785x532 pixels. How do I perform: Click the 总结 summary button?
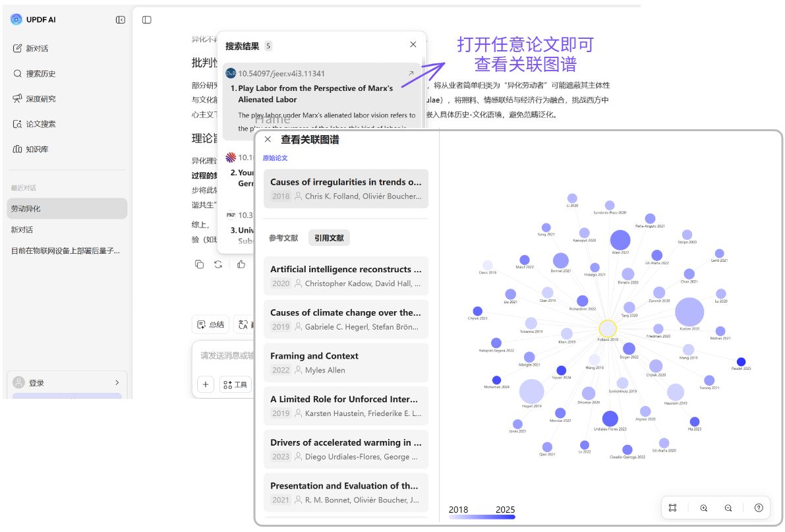click(211, 324)
